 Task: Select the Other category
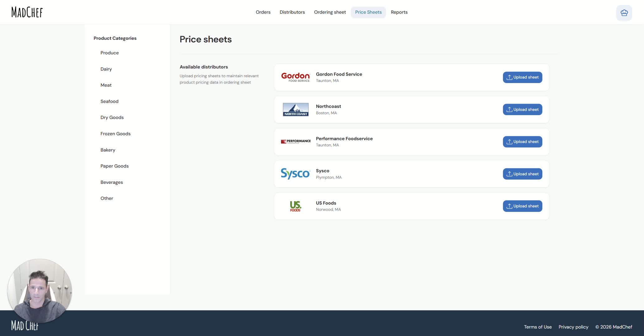coord(107,198)
